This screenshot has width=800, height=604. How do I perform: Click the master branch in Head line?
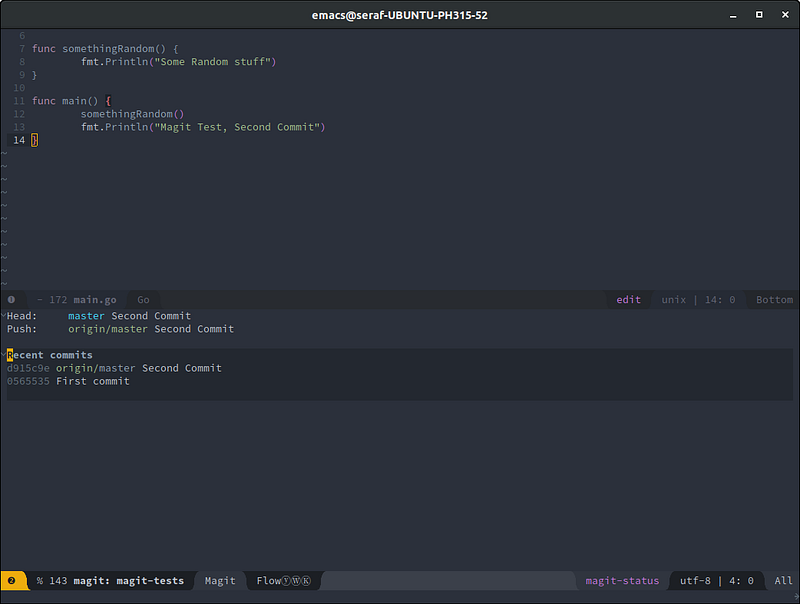86,316
